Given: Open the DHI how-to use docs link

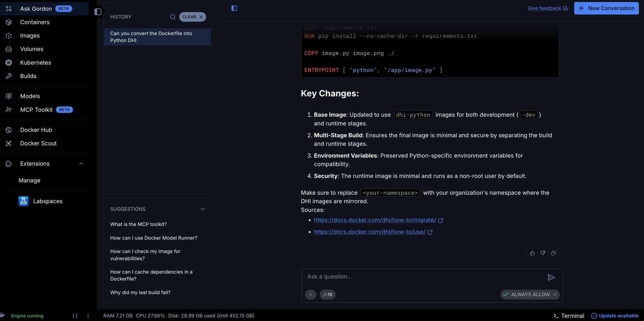Looking at the screenshot, I should pyautogui.click(x=370, y=232).
